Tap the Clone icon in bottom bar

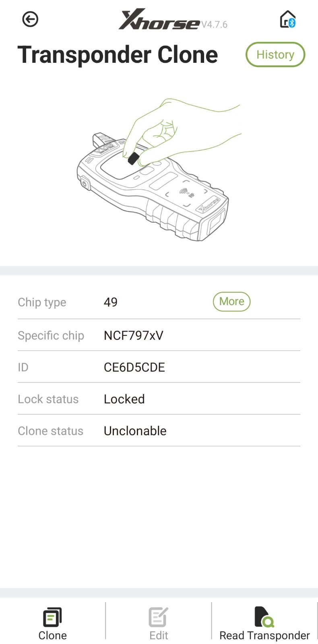(52, 617)
